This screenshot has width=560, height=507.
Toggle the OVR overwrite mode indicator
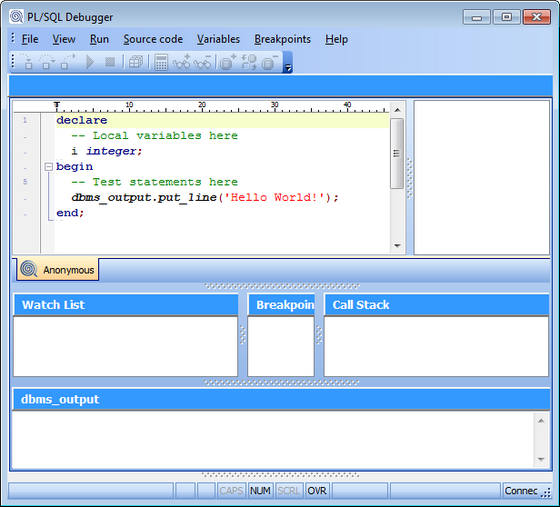(x=317, y=491)
